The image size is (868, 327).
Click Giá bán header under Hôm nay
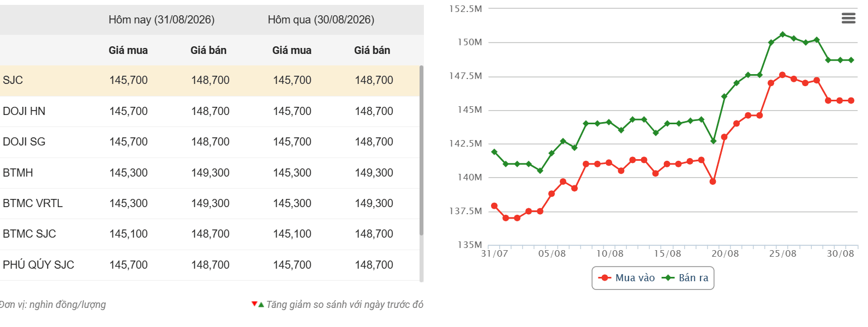pos(208,50)
